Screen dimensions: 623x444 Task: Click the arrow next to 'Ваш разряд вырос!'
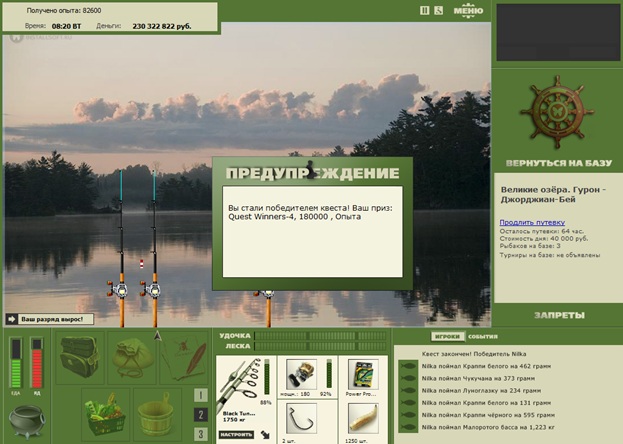(x=12, y=319)
